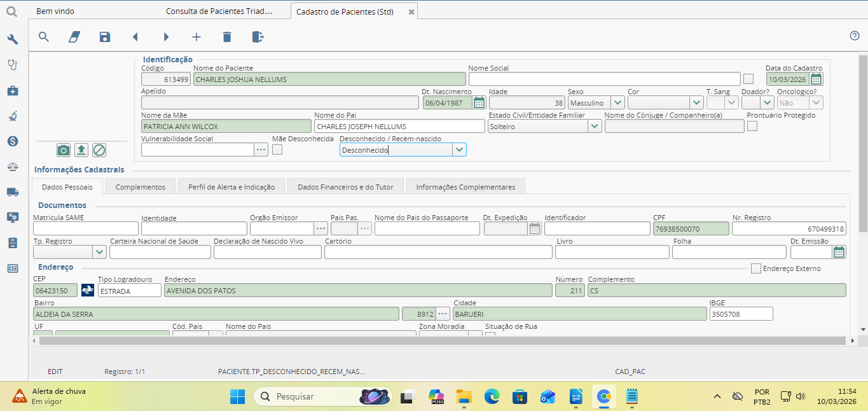
Task: Save the record with floppy disk icon
Action: (105, 37)
